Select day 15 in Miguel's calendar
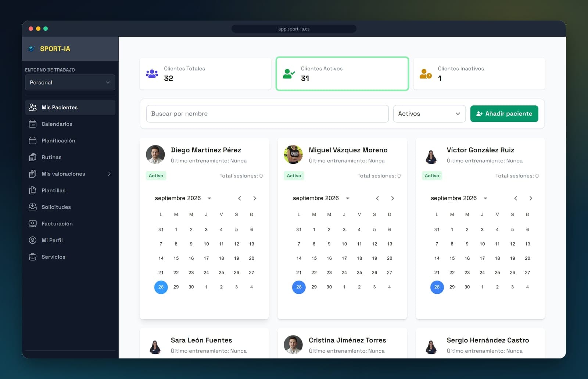 (314, 258)
